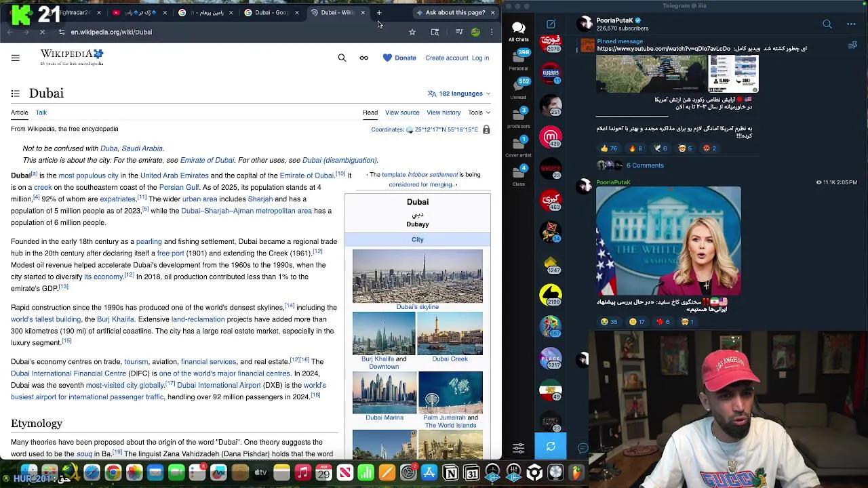868x488 pixels.
Task: Click Create account link
Action: pos(447,58)
